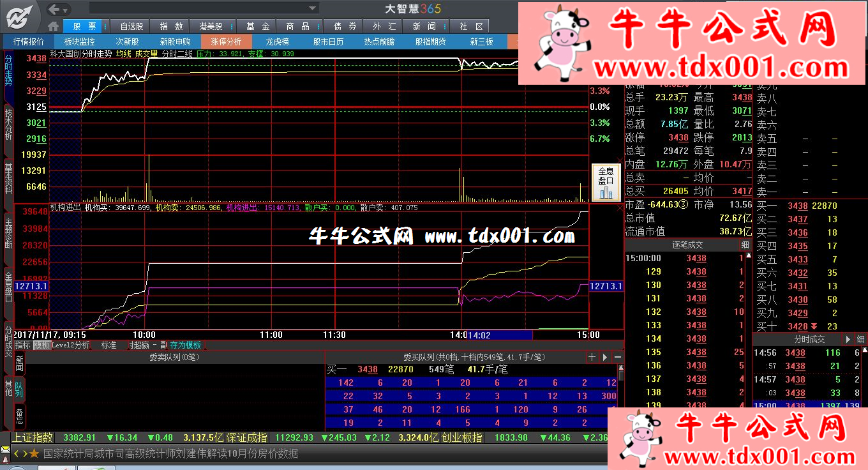Select the 新闻 vertical tab in bottom panel
Viewport: 868px width, 470px height.
pos(19,364)
